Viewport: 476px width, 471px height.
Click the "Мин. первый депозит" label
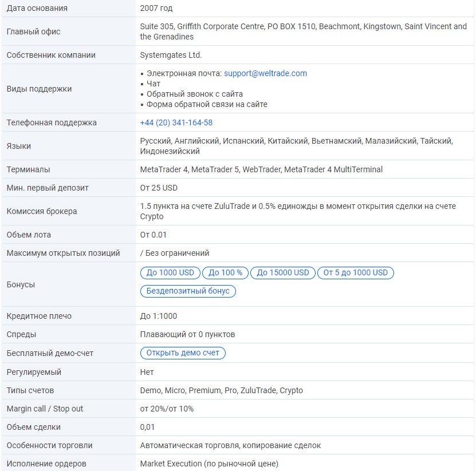point(48,188)
